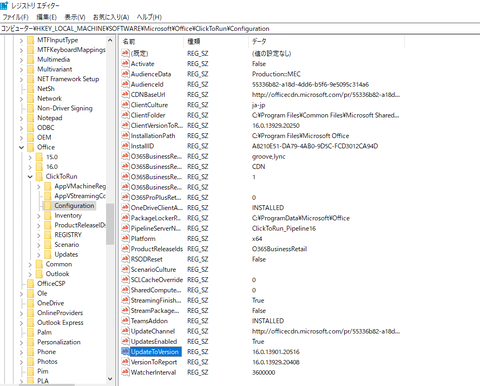Select the 3600000 data value

[263, 372]
